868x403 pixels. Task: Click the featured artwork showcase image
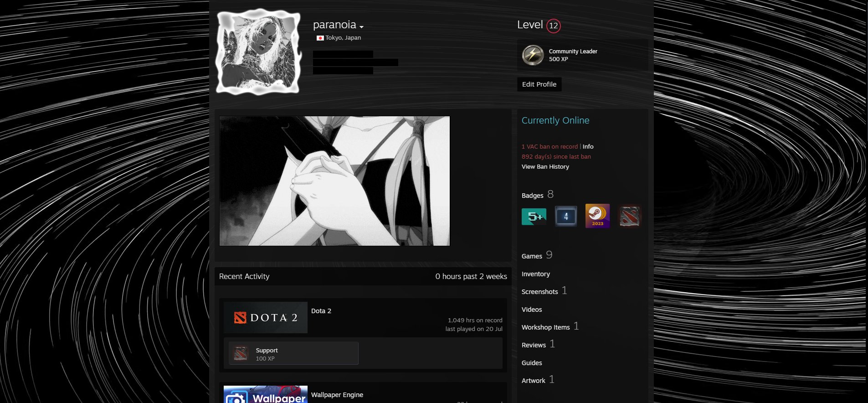coord(334,181)
